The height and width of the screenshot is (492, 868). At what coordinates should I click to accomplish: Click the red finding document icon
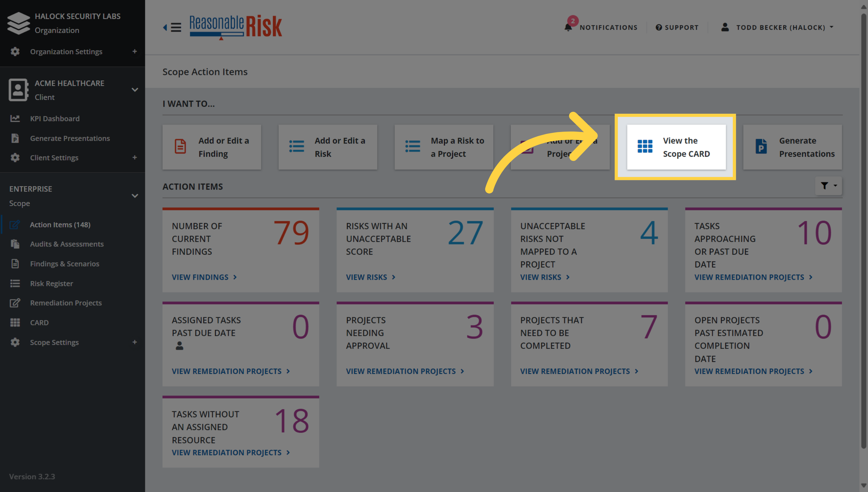tap(180, 147)
